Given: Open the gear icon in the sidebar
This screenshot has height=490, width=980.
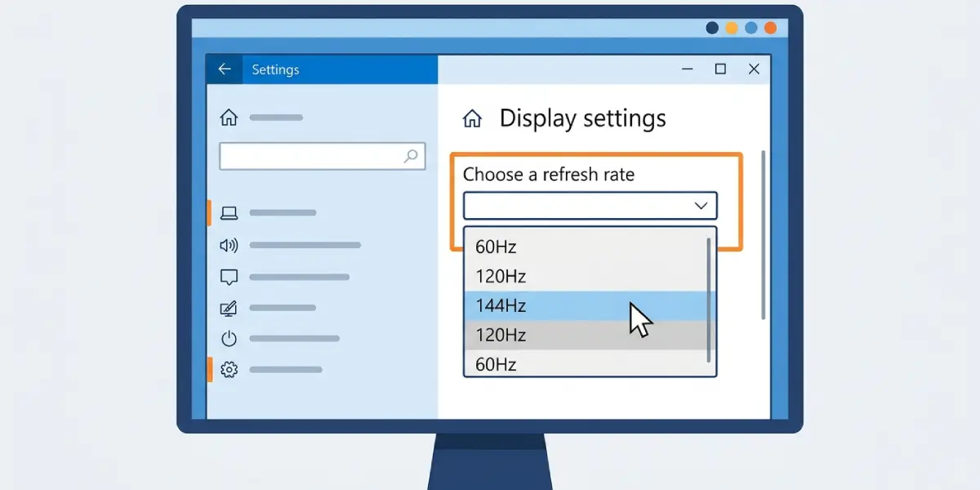Looking at the screenshot, I should pyautogui.click(x=229, y=370).
